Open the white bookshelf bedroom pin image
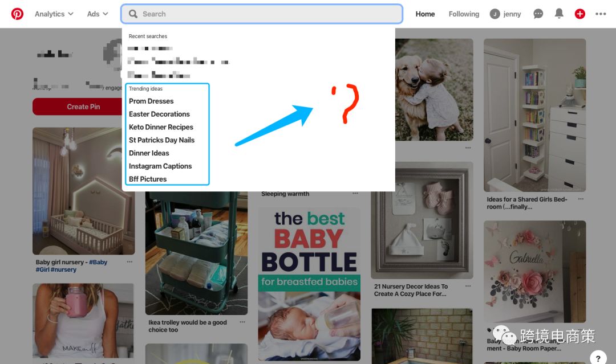The image size is (616, 364). [534, 115]
